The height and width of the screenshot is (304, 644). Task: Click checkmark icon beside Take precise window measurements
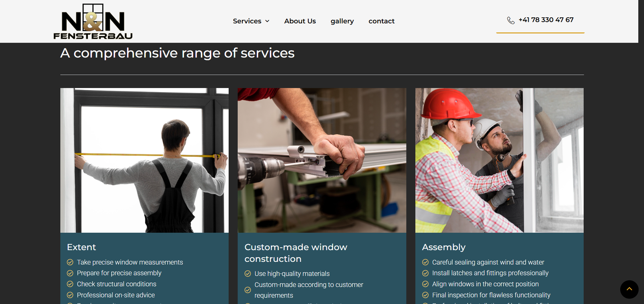tap(70, 262)
